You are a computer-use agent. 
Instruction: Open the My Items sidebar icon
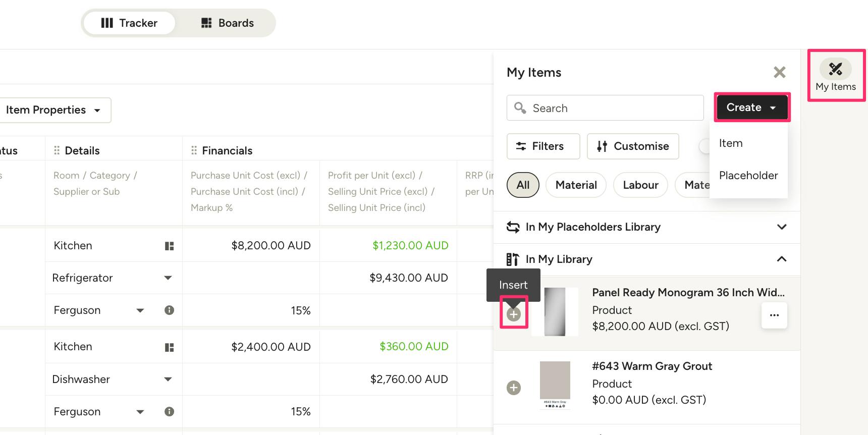pos(836,75)
